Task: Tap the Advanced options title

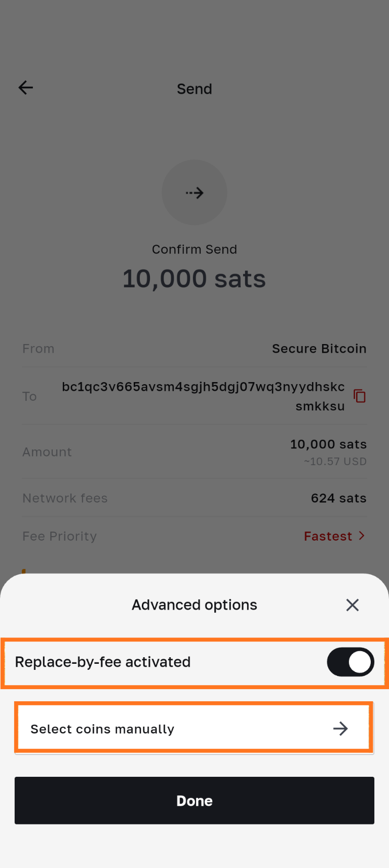Action: 194,605
